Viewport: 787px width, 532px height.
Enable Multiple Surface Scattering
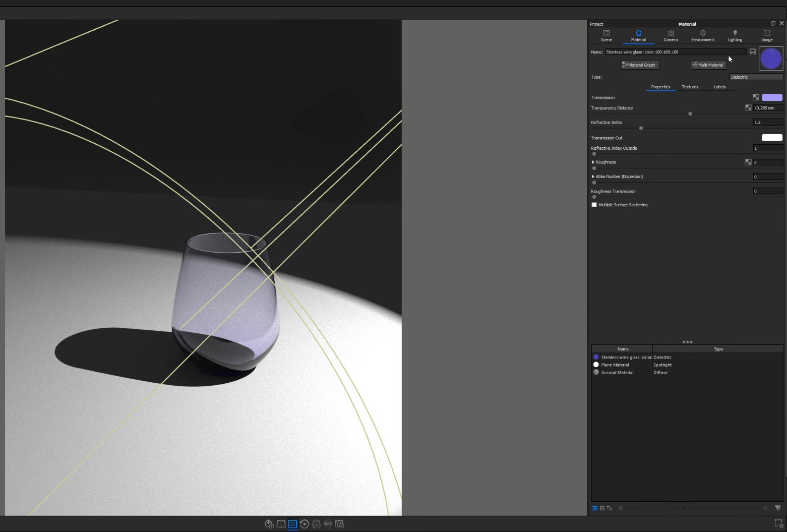tap(594, 205)
